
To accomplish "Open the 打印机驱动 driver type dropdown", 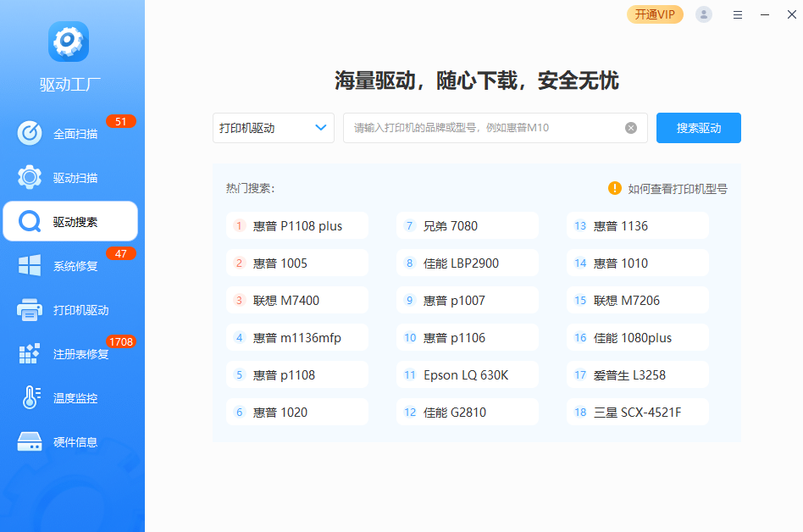I will [x=273, y=127].
